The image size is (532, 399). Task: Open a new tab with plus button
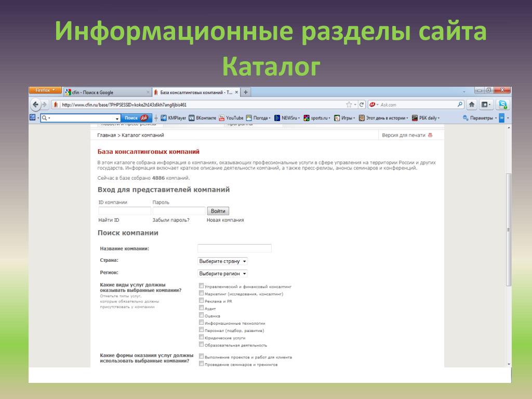point(246,92)
